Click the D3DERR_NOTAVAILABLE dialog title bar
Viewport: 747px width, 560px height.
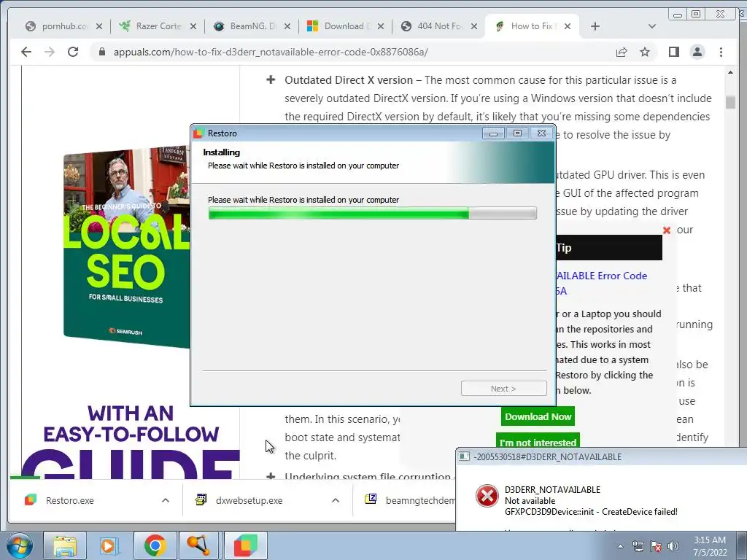601,456
